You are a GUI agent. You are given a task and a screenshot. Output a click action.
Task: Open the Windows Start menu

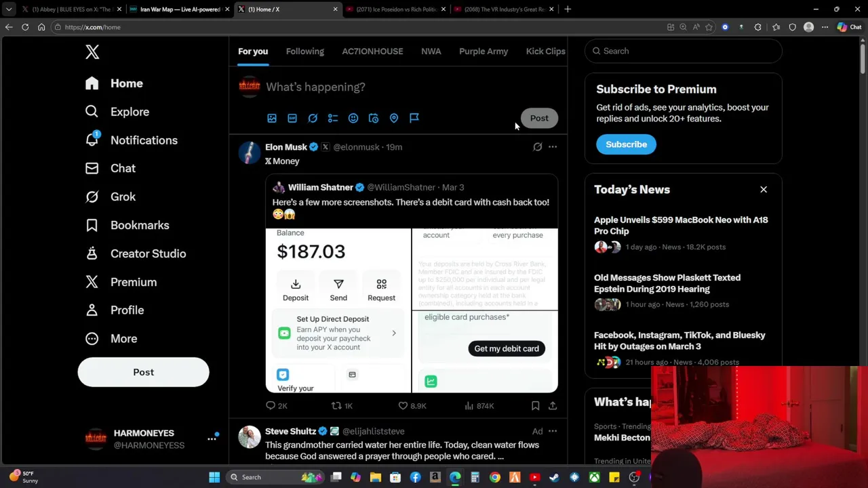pos(214,477)
